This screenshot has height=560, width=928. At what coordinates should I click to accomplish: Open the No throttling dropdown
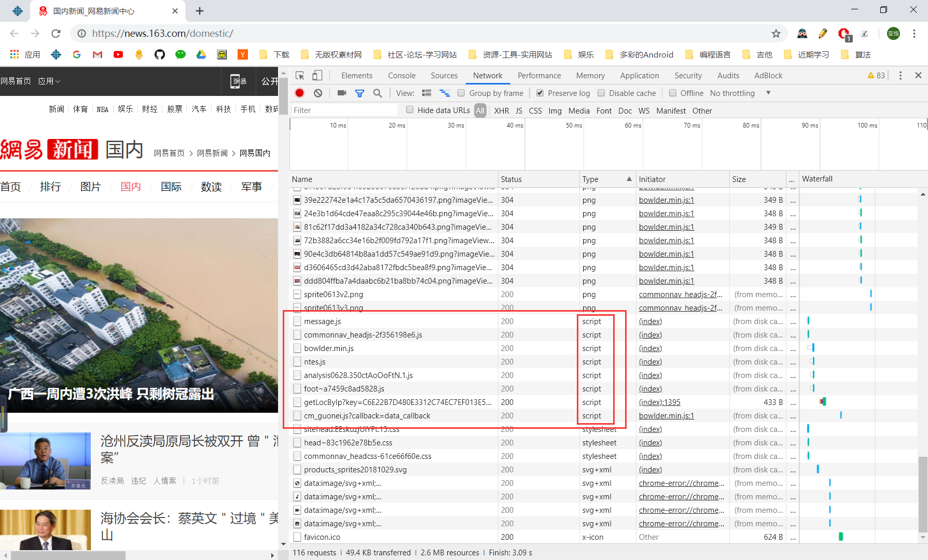pyautogui.click(x=740, y=93)
